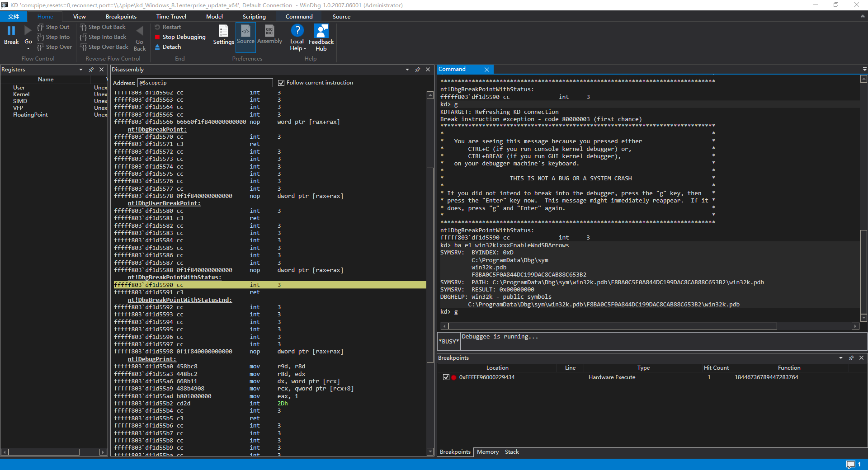Open the Go dropdown arrow
This screenshot has width=868, height=470.
28,48
